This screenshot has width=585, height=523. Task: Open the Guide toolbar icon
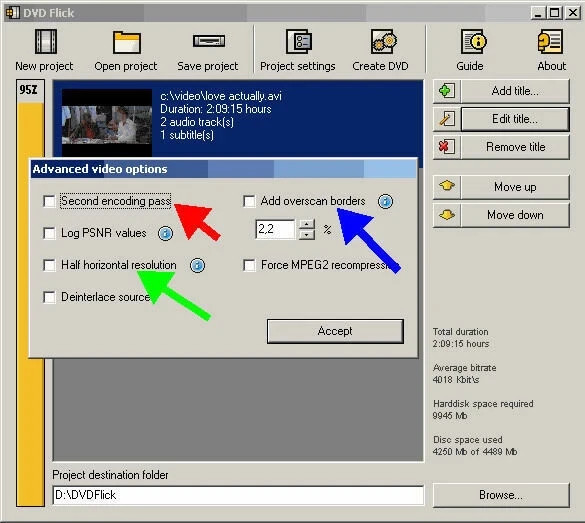coord(473,41)
